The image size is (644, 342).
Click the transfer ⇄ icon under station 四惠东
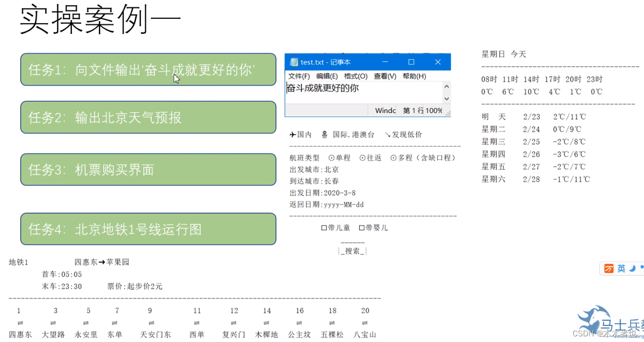(19, 324)
